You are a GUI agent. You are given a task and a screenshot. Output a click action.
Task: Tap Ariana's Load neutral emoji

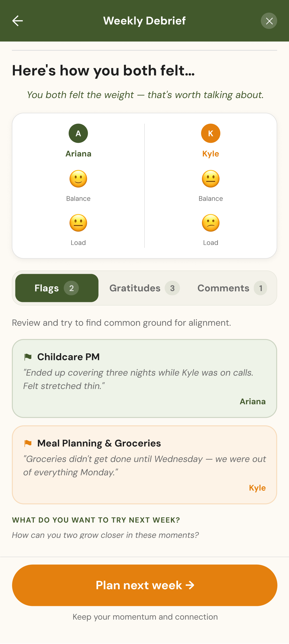pyautogui.click(x=78, y=223)
